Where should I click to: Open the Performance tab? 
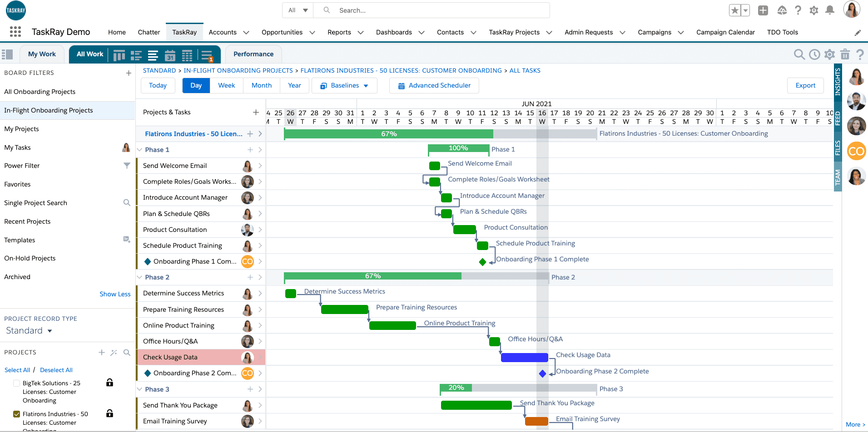pyautogui.click(x=253, y=54)
